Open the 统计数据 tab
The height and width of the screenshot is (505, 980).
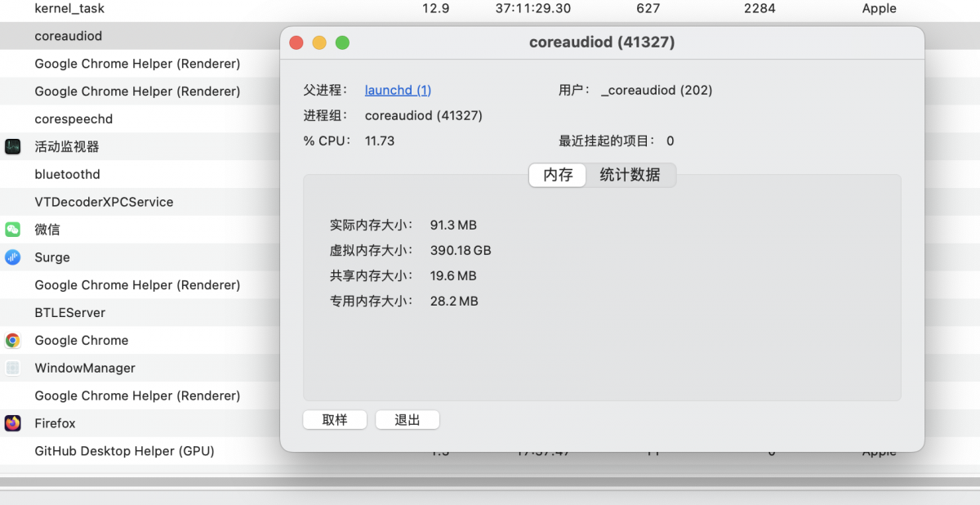click(x=630, y=175)
